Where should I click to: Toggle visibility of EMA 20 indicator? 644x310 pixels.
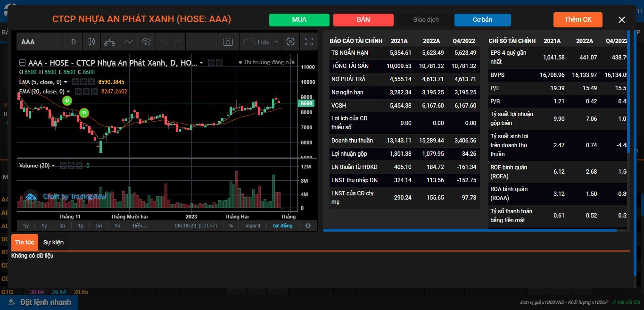79,92
